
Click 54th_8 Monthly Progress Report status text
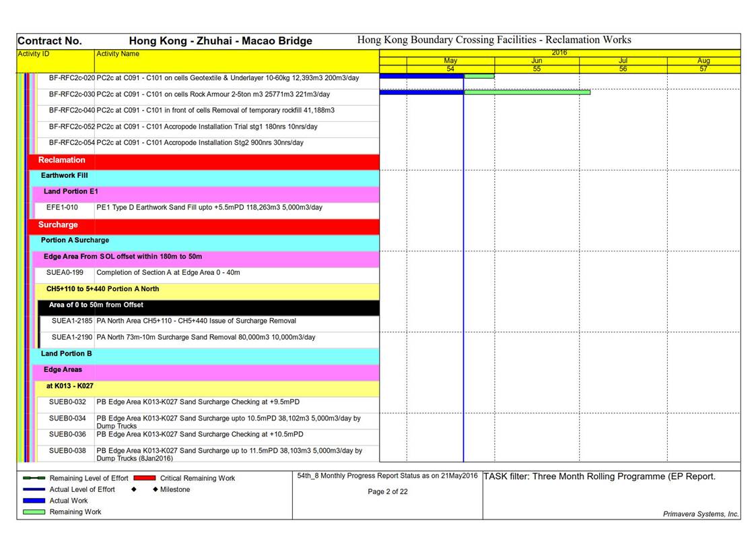[x=387, y=476]
